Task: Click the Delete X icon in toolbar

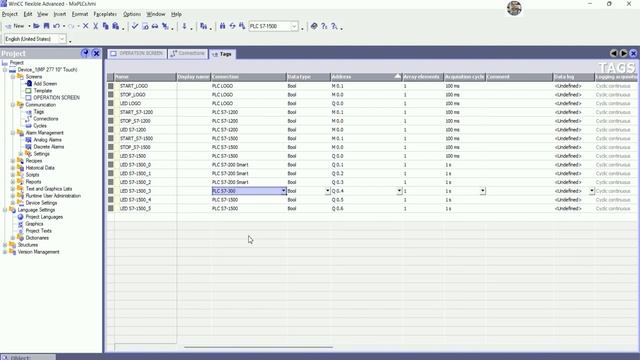Action: tap(86, 26)
